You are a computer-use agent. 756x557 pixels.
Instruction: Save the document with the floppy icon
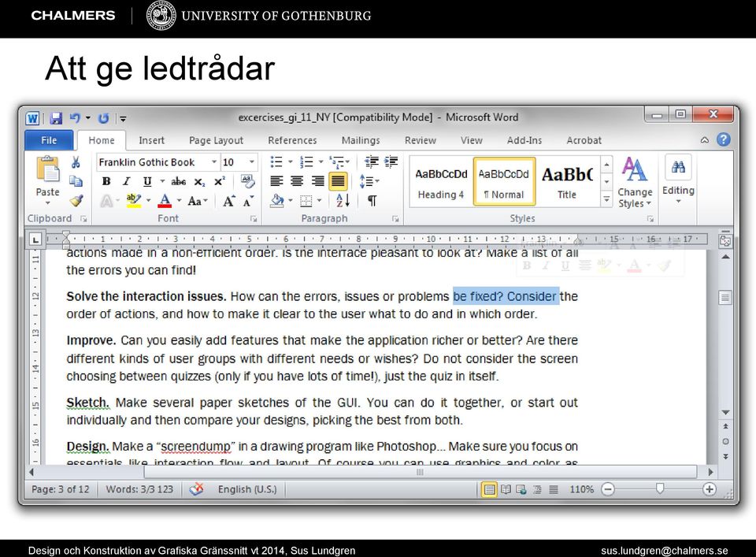(56, 118)
